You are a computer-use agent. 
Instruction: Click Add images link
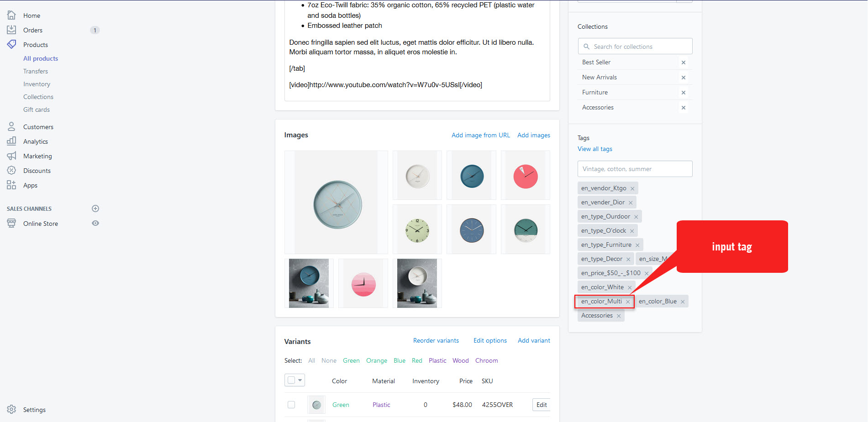pyautogui.click(x=534, y=135)
